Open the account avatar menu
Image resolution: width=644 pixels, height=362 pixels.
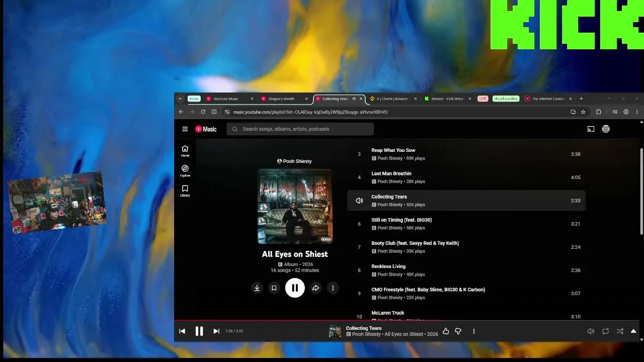606,129
